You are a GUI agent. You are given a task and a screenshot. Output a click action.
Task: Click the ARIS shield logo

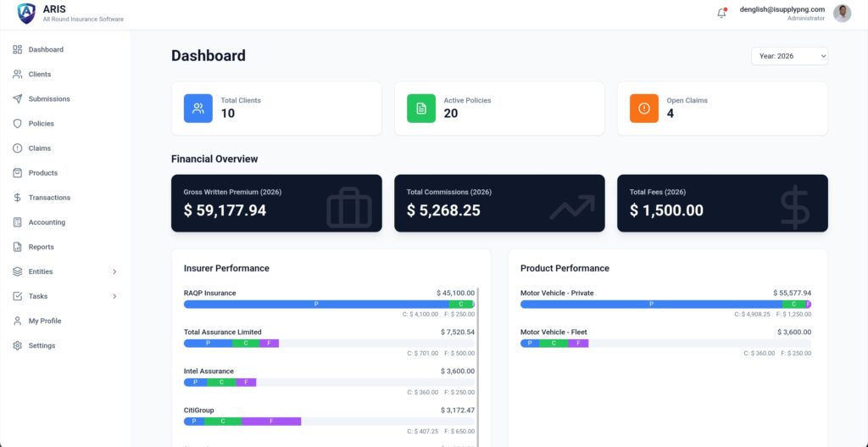click(x=27, y=14)
